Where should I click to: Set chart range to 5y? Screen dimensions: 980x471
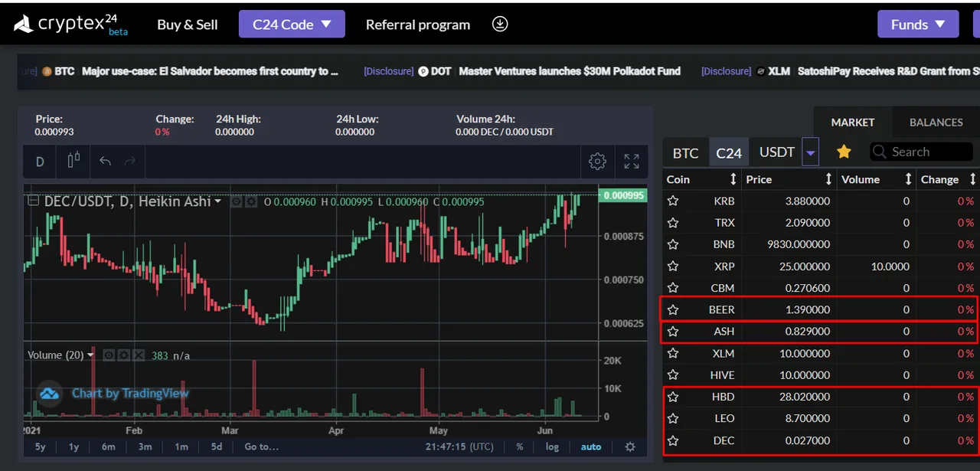(41, 446)
